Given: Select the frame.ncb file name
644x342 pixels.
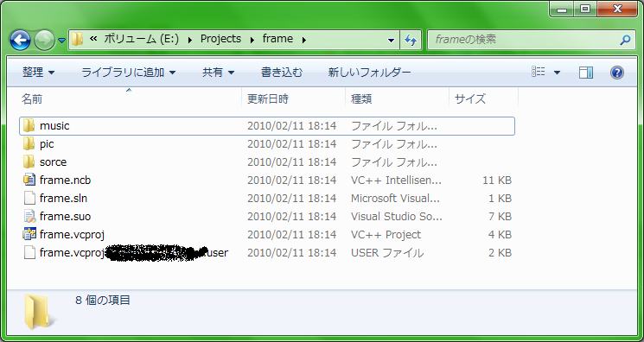Looking at the screenshot, I should [66, 180].
